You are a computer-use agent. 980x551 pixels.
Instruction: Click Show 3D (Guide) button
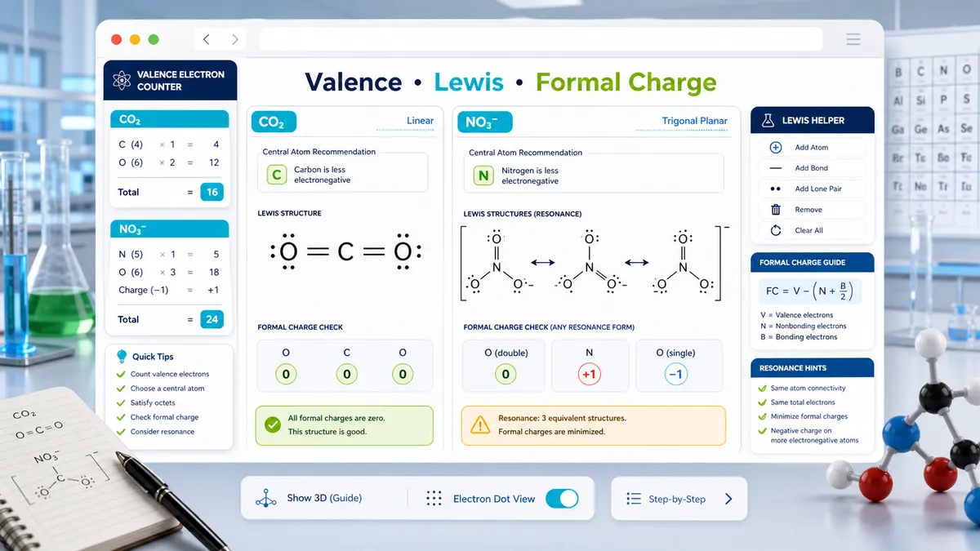click(309, 499)
